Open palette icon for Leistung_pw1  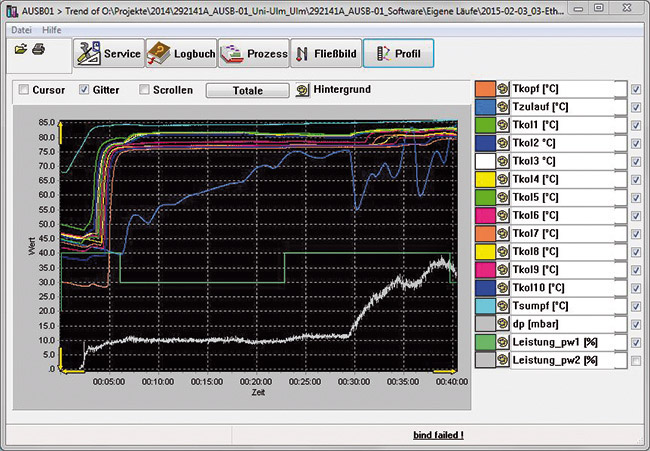click(503, 342)
